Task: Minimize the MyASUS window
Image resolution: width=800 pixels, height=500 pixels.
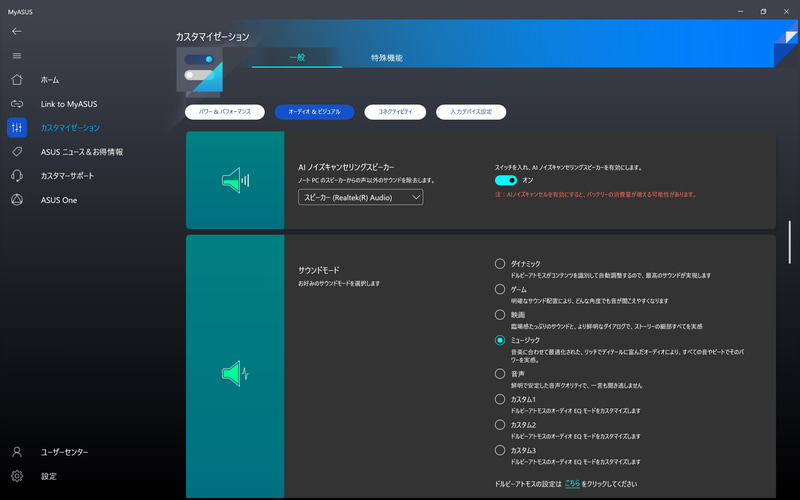Action: (x=740, y=11)
